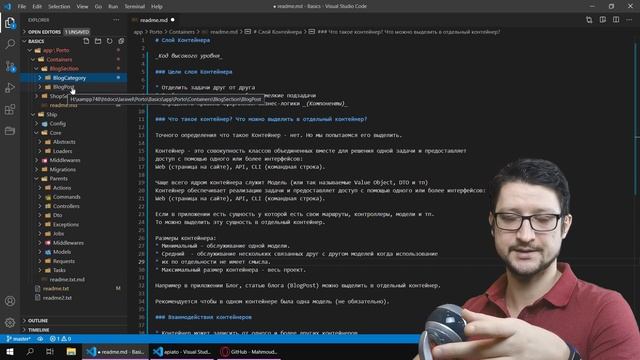Open Run and Debug view
The height and width of the screenshot is (360, 640).
(x=10, y=88)
